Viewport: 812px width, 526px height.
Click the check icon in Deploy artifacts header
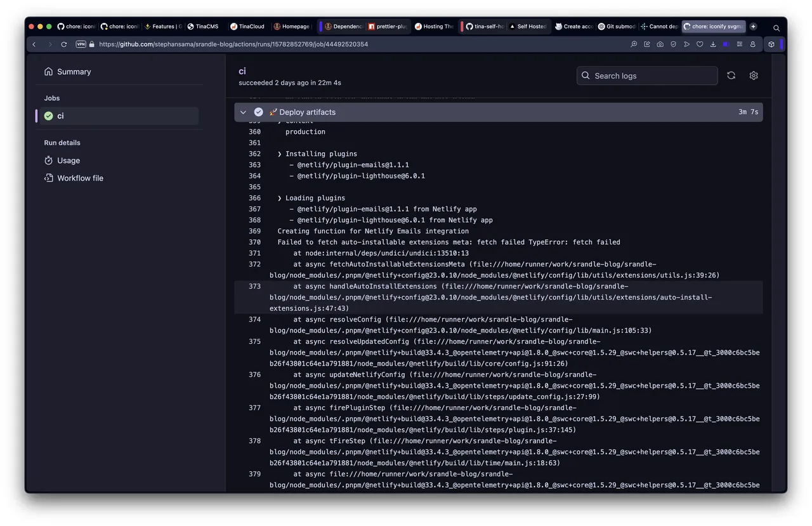click(259, 112)
